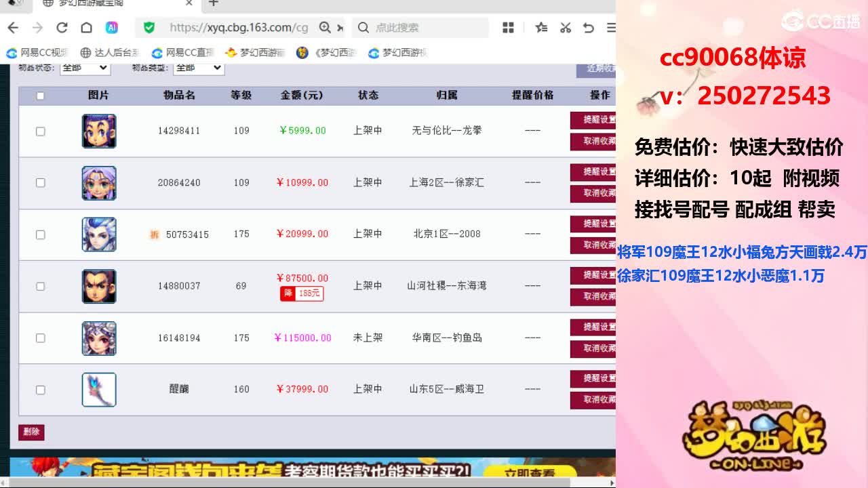Tick checkbox for item 16148194
This screenshot has height=488, width=868.
[40, 338]
